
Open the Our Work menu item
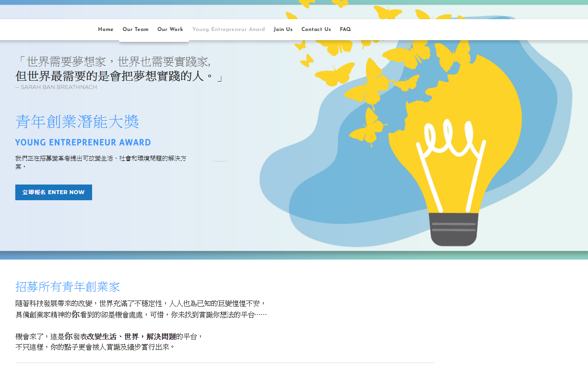click(x=170, y=30)
